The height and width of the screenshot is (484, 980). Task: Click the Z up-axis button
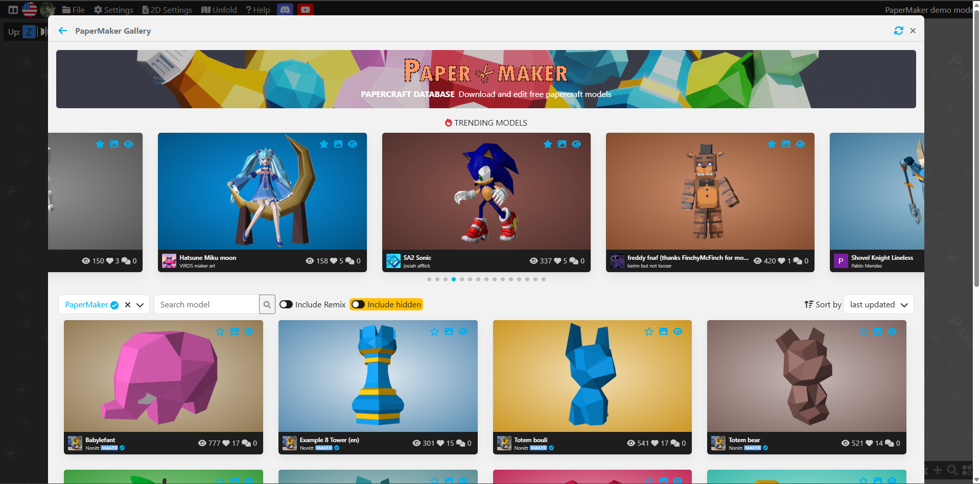point(29,32)
